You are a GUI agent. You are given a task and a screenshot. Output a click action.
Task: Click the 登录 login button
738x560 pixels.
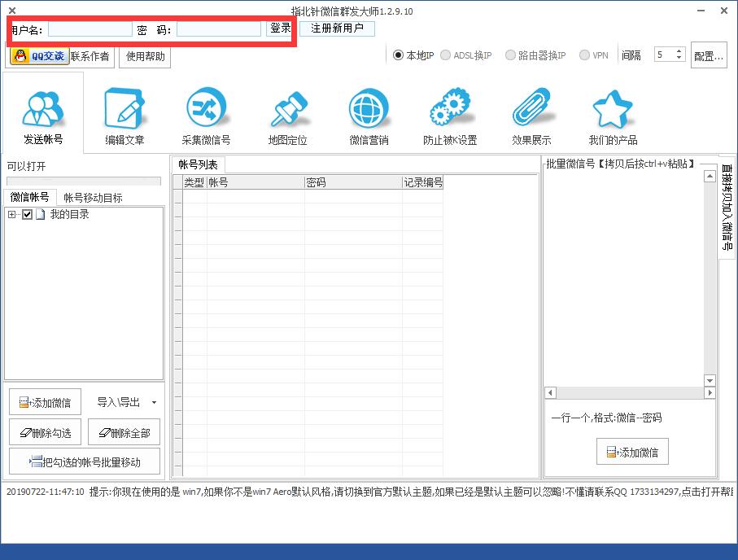coord(281,28)
